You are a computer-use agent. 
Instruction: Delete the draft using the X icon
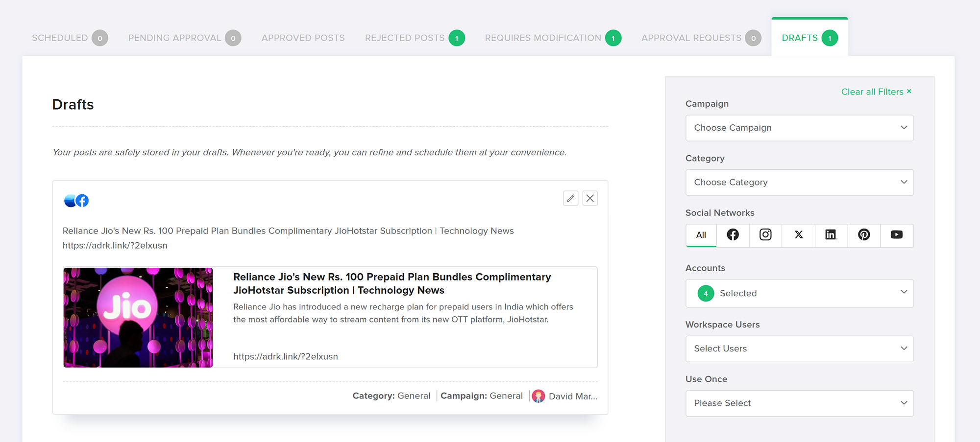coord(590,198)
